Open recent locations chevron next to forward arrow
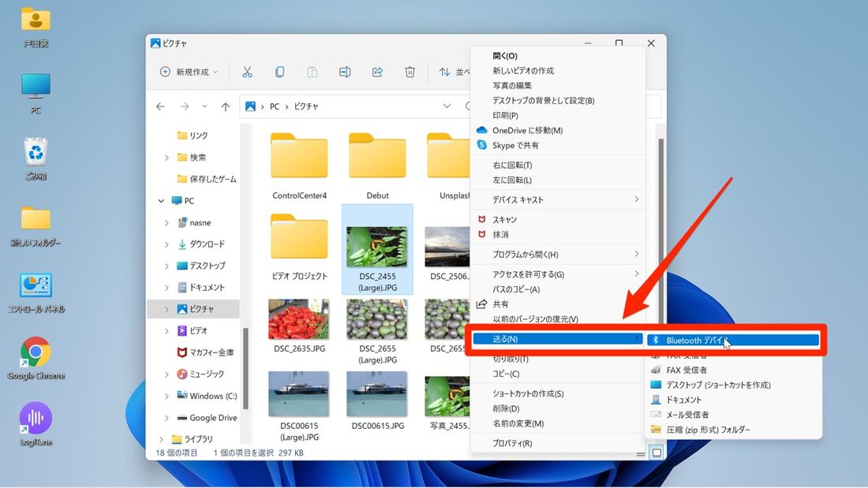This screenshot has height=488, width=868. (x=204, y=106)
